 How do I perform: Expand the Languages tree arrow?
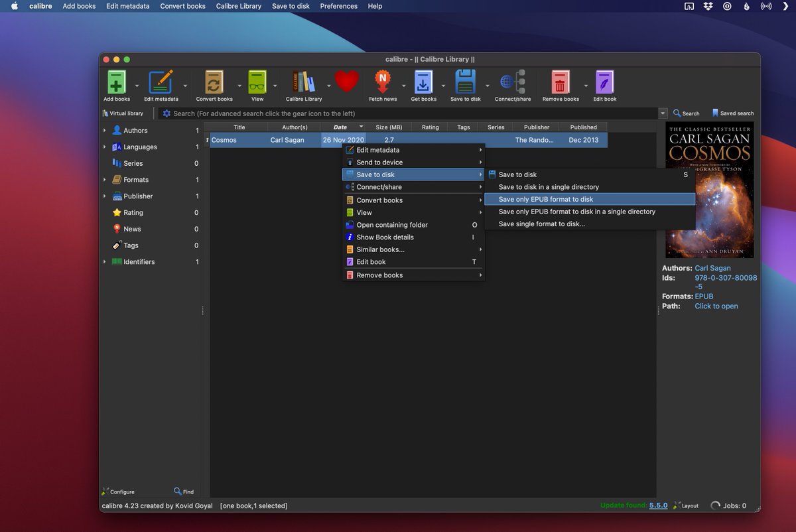[x=105, y=147]
